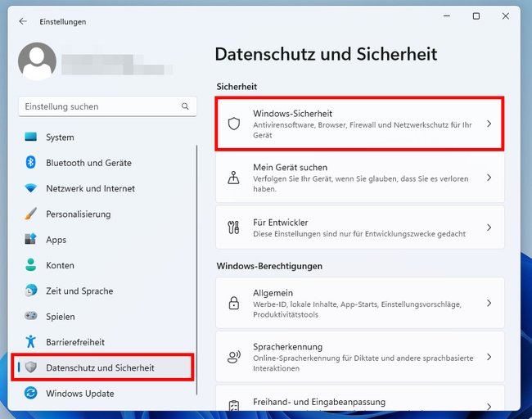Select Apps in sidebar
The height and width of the screenshot is (419, 532).
103,240
